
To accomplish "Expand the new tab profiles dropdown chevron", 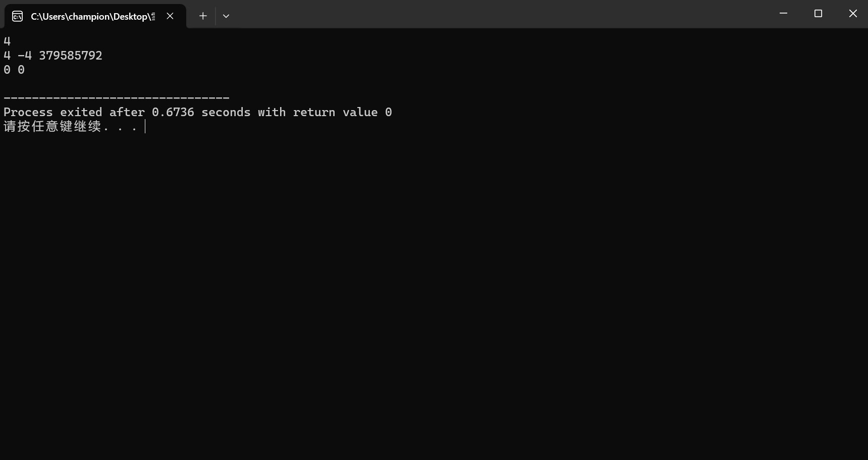I will point(226,16).
